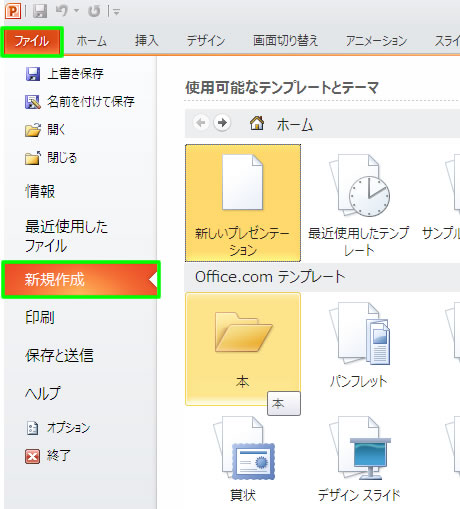Switch to the 挿入 ribbon tab
The image size is (460, 509).
click(147, 41)
